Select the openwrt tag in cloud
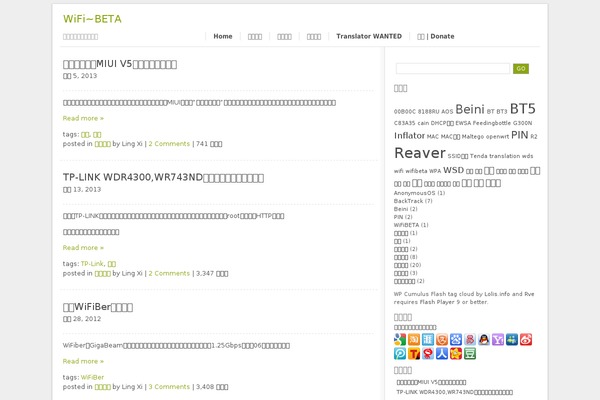Screen dimensions: 600x400 point(497,137)
